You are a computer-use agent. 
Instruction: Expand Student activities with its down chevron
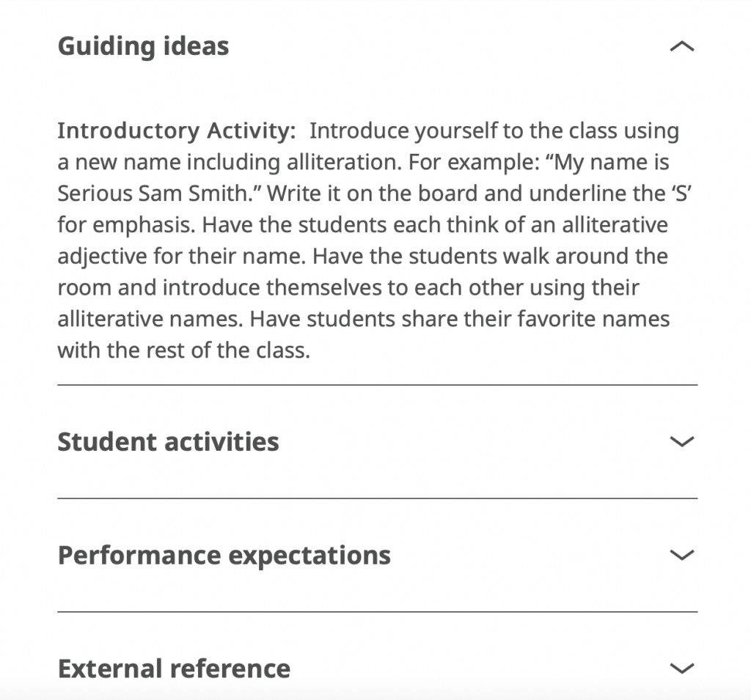coord(682,441)
